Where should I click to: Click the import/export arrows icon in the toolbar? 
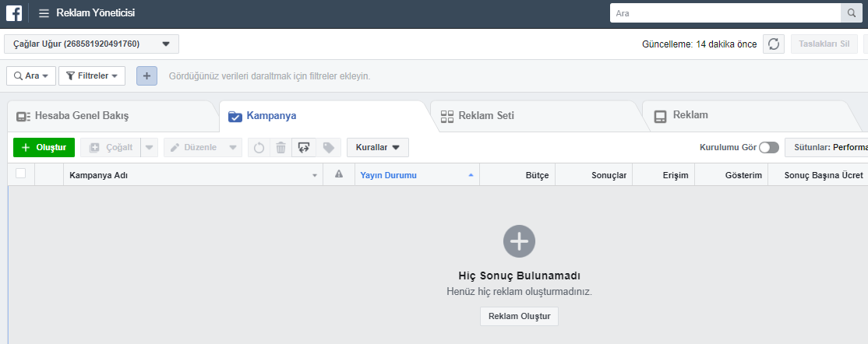coord(303,148)
